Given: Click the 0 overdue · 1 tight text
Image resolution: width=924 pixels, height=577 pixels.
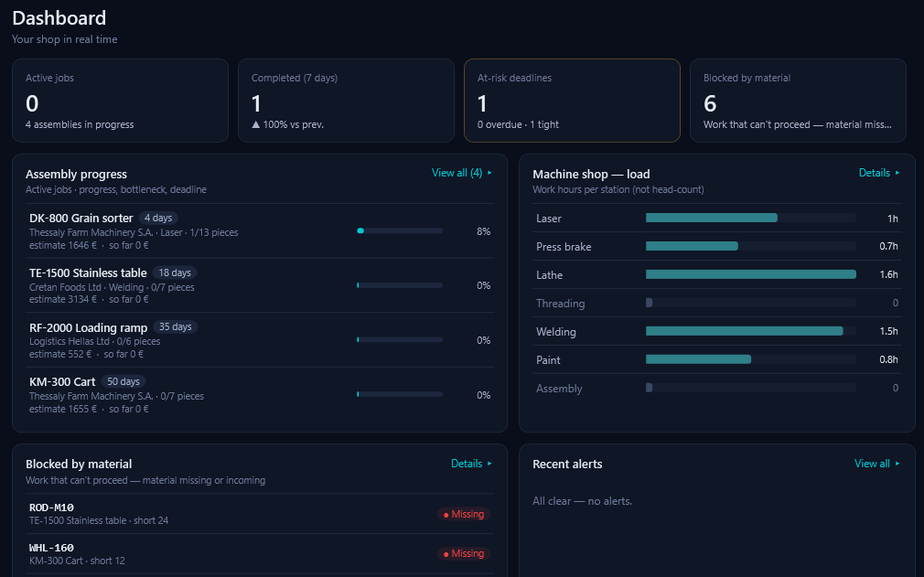Looking at the screenshot, I should click(518, 124).
